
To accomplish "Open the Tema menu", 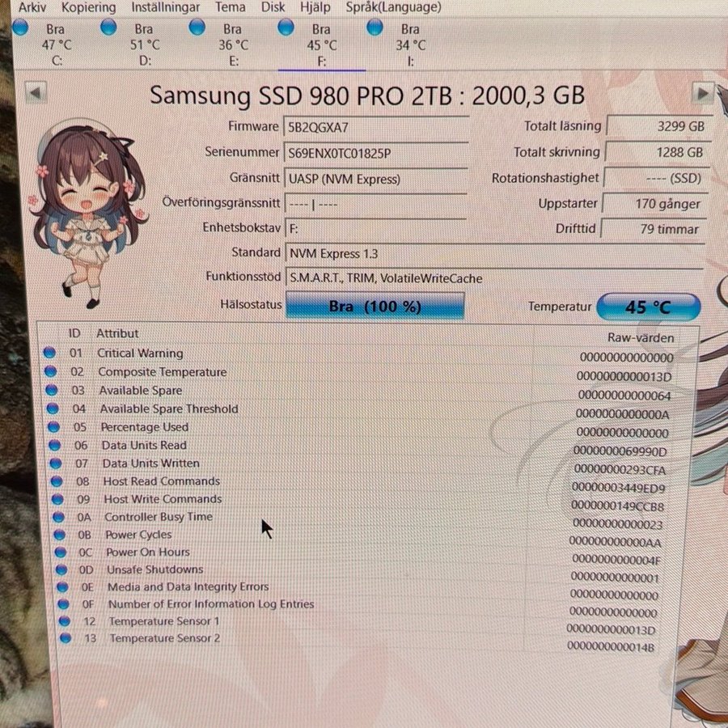I will 231,7.
